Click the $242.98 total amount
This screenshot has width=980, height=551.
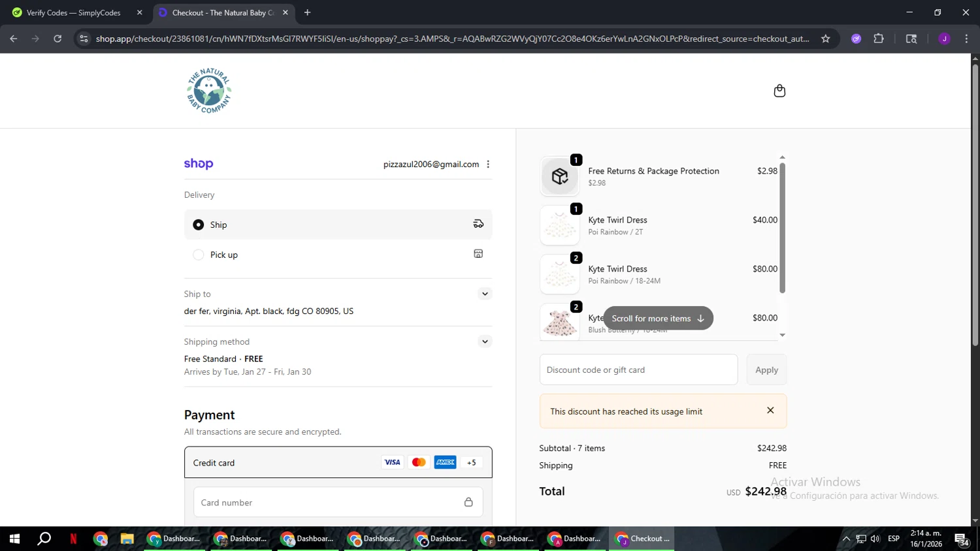766,491
